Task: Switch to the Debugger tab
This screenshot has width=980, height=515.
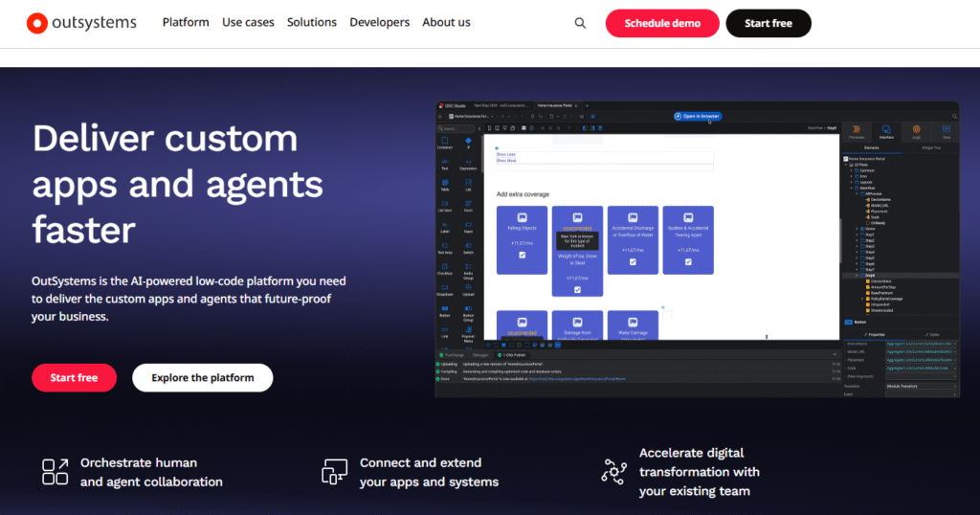Action: 480,355
